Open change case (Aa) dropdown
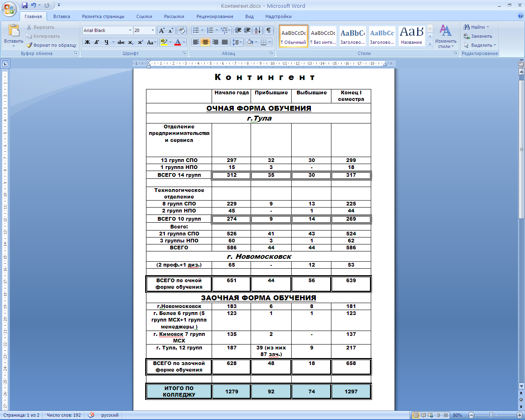Image resolution: width=525 pixels, height=420 pixels. click(x=151, y=42)
